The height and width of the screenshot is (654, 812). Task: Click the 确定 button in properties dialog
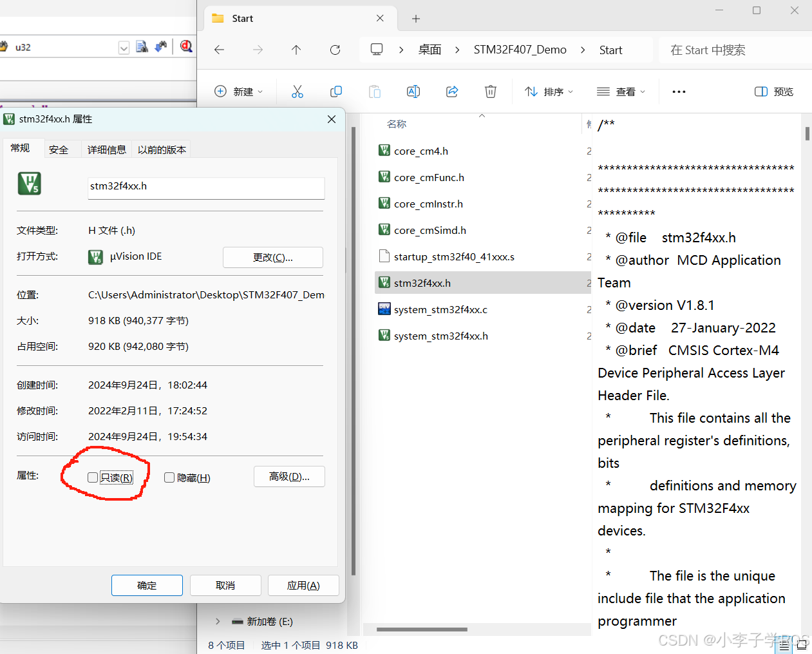147,585
